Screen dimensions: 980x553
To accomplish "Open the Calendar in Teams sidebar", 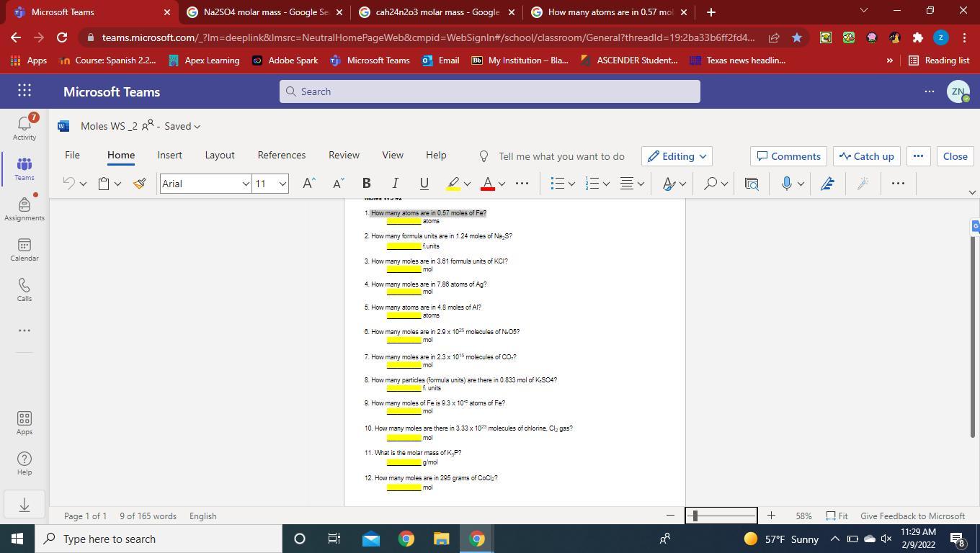I will click(x=24, y=250).
